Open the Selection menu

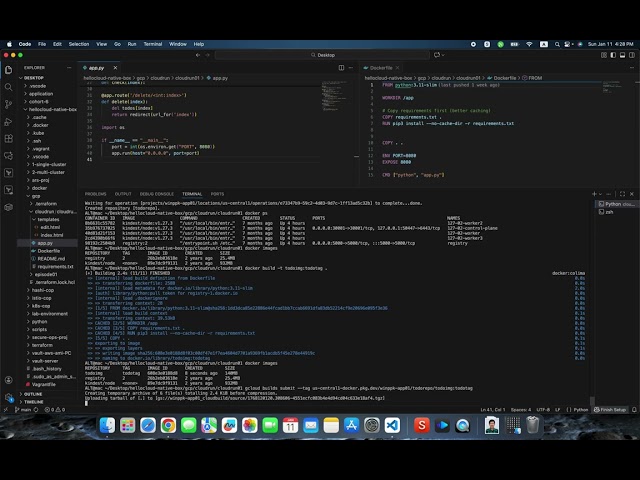pos(79,44)
